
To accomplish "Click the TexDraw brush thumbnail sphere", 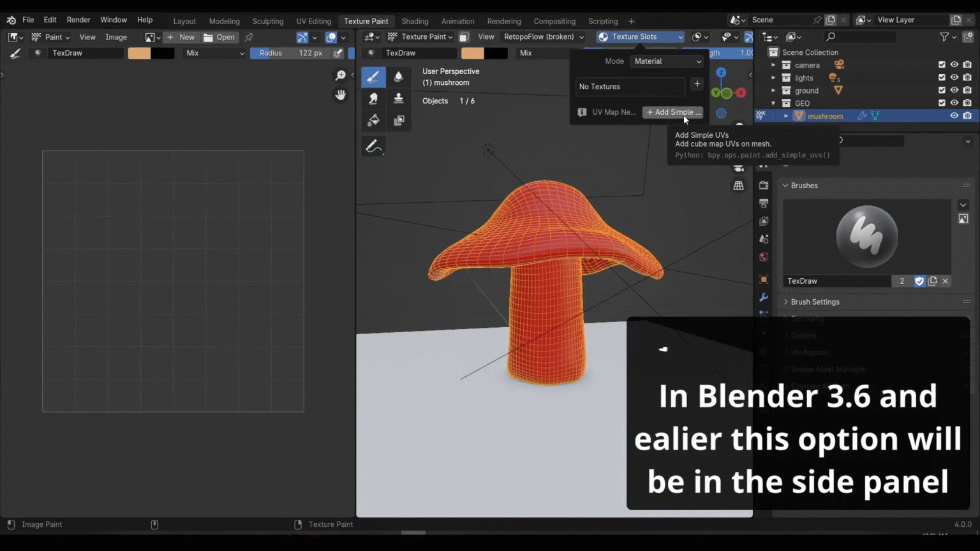I will click(x=866, y=236).
